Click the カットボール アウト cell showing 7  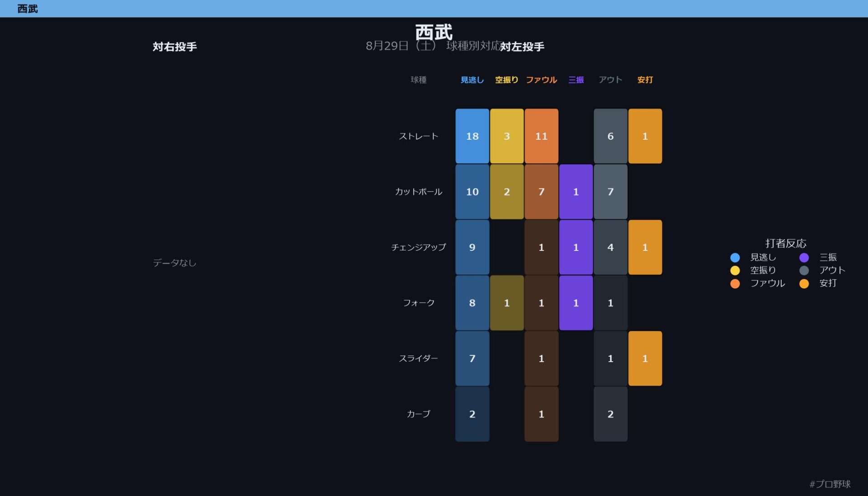point(610,192)
